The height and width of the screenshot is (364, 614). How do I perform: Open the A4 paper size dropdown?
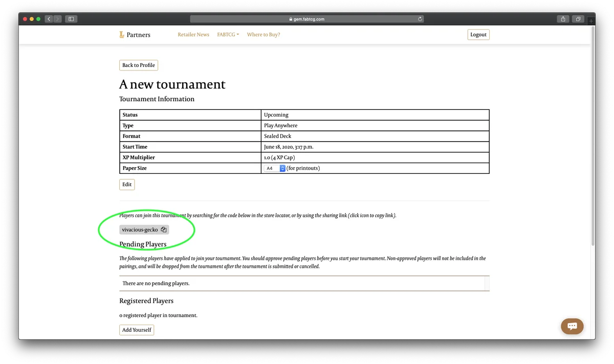pos(275,168)
